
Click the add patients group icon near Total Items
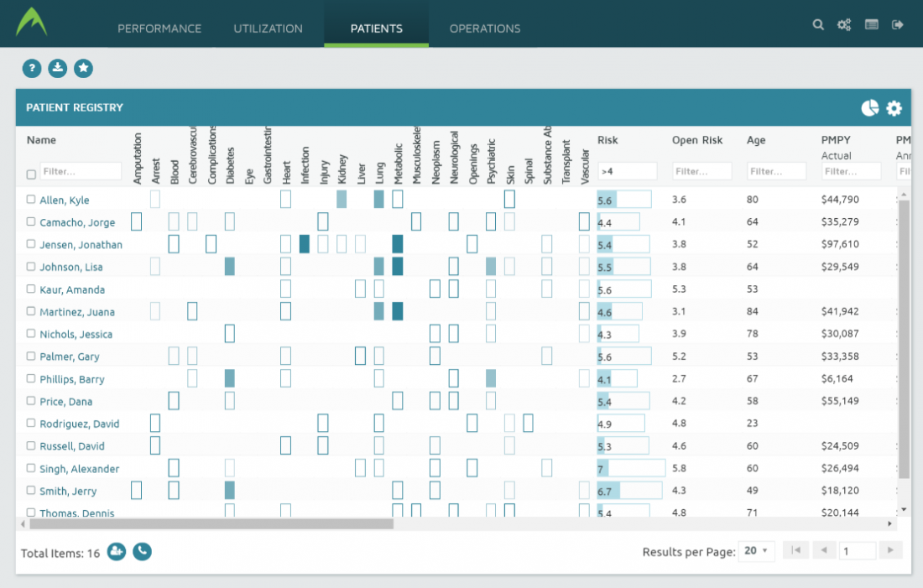pyautogui.click(x=117, y=551)
